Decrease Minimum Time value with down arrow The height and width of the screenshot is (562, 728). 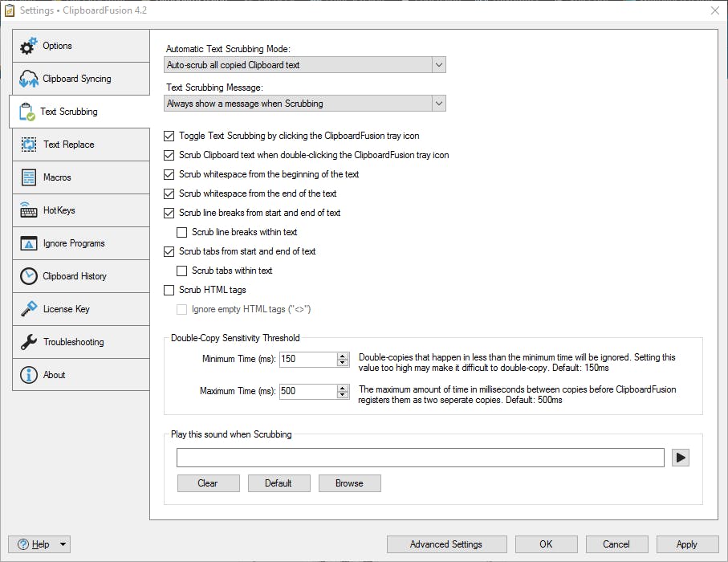click(x=343, y=362)
